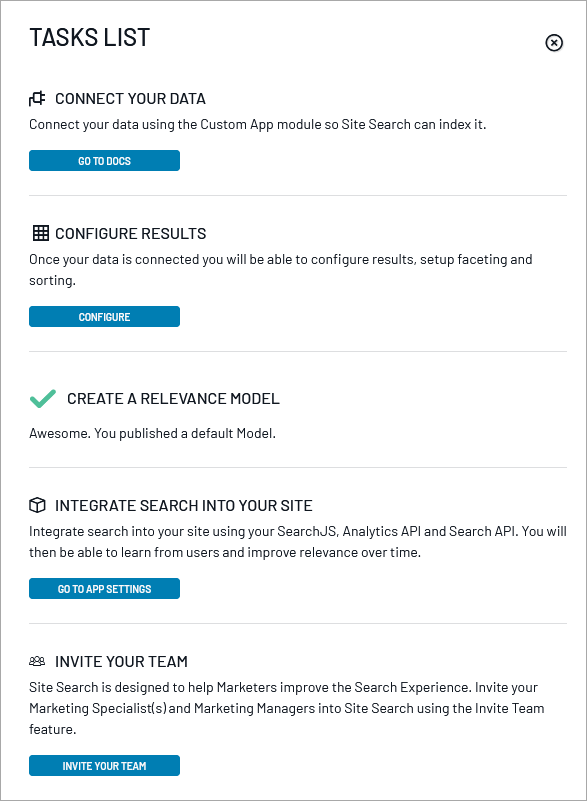Image resolution: width=587 pixels, height=801 pixels.
Task: Click the Configure button
Action: pos(104,316)
